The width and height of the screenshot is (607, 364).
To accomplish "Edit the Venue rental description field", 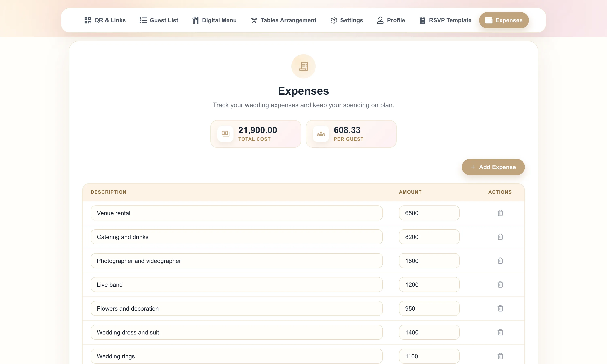I will click(237, 213).
